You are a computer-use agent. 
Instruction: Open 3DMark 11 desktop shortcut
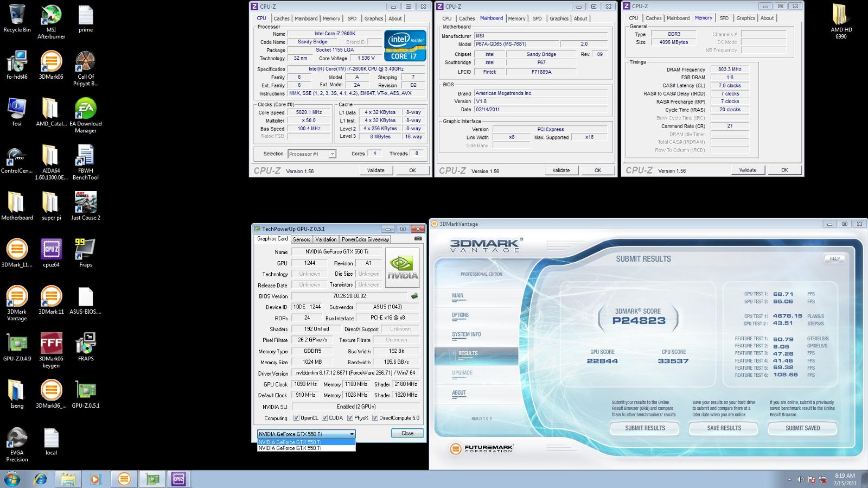(51, 300)
